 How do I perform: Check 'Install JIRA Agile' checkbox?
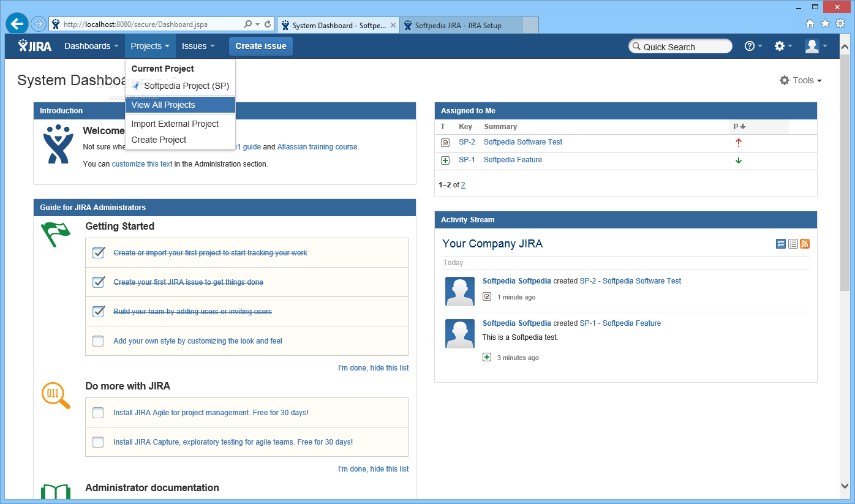[x=98, y=413]
